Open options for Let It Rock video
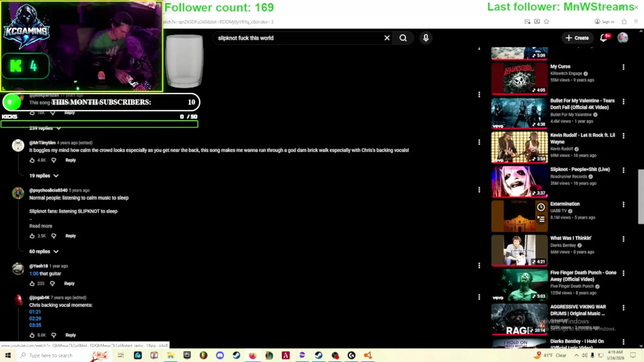Viewport: 644px width, 362px height. click(623, 136)
